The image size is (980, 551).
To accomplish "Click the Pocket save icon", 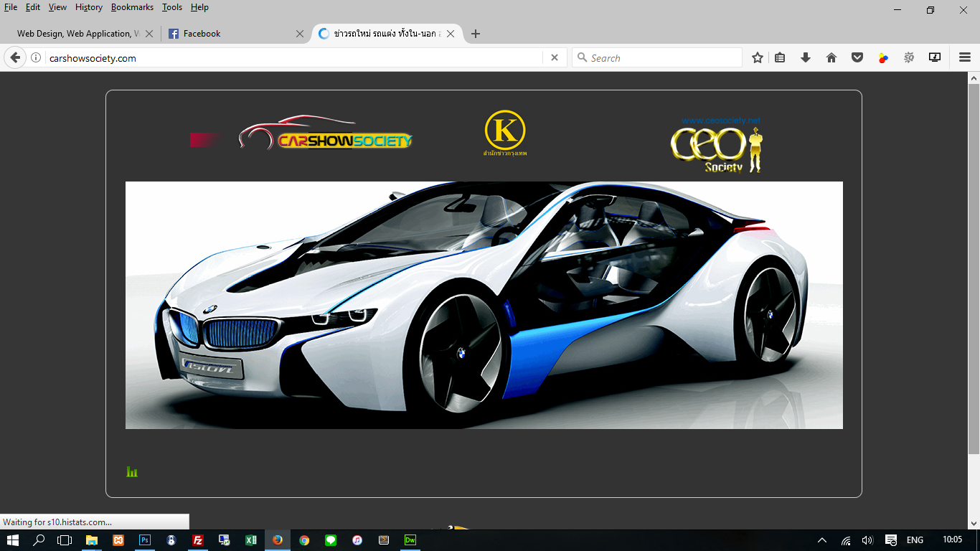I will click(857, 58).
